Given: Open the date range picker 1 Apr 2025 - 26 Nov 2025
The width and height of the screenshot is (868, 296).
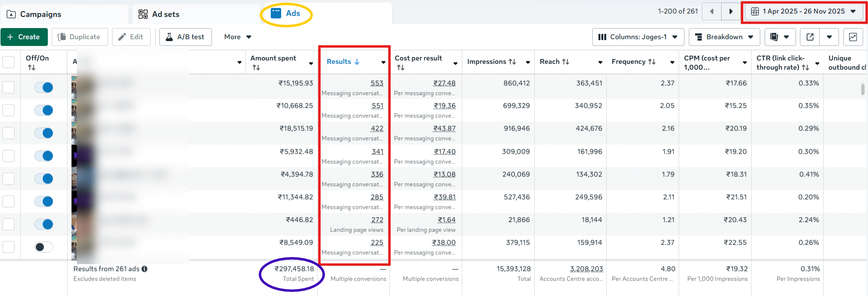Looking at the screenshot, I should point(804,11).
